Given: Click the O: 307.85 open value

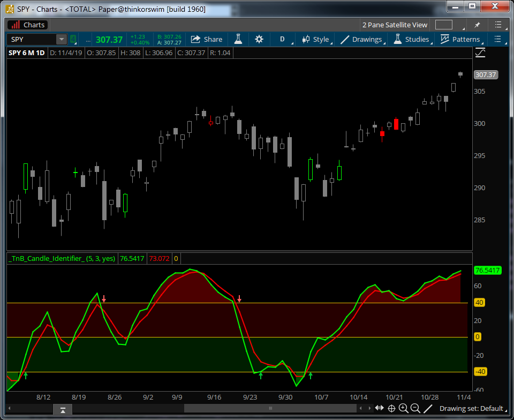Looking at the screenshot, I should (x=101, y=53).
